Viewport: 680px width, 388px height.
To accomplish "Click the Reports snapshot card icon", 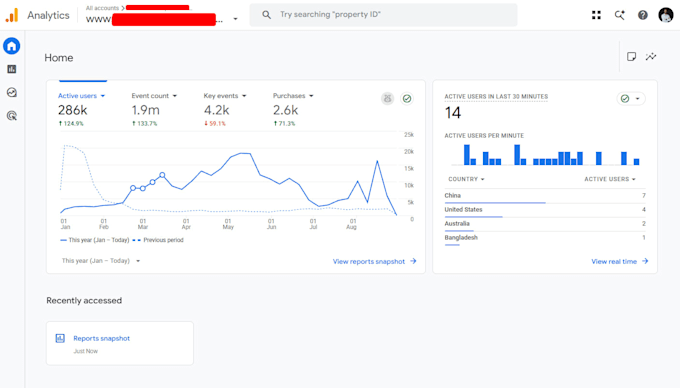I will tap(60, 338).
